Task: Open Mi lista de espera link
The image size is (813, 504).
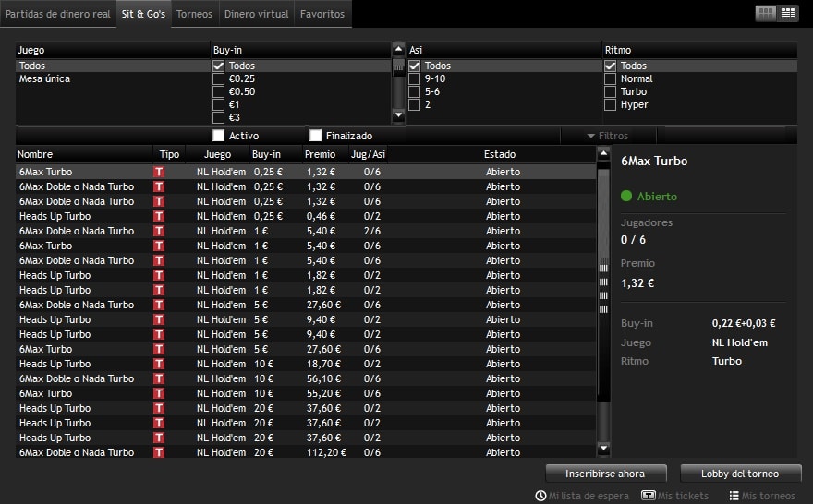Action: [589, 496]
